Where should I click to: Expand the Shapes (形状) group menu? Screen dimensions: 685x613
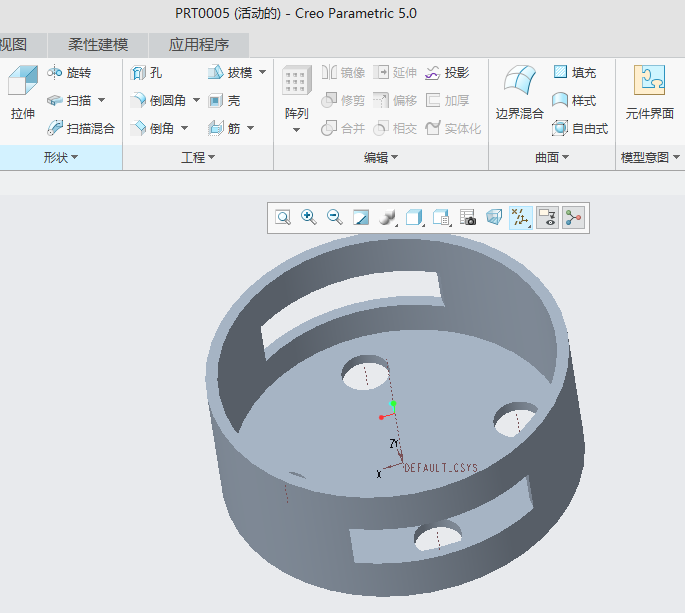(60, 158)
